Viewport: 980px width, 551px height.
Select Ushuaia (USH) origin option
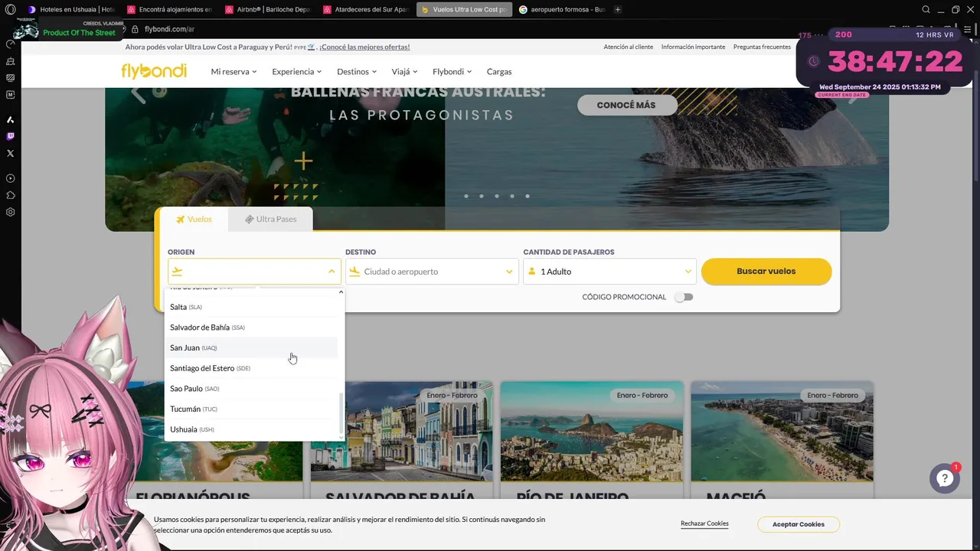pyautogui.click(x=252, y=429)
